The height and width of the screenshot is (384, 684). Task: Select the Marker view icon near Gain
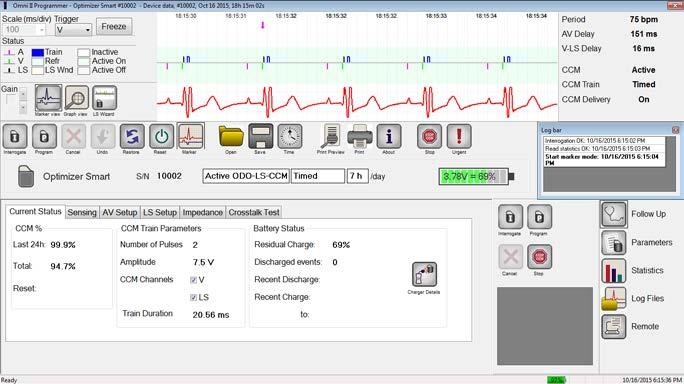coord(48,98)
